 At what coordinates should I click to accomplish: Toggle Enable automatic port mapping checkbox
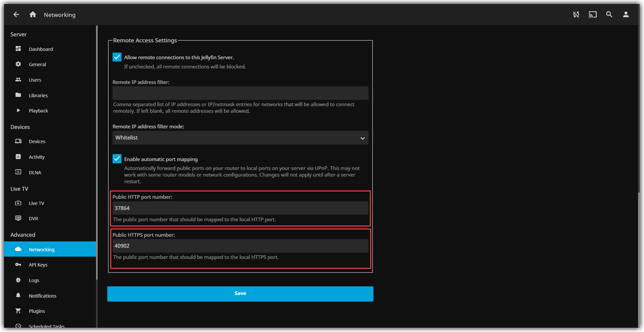[x=117, y=159]
